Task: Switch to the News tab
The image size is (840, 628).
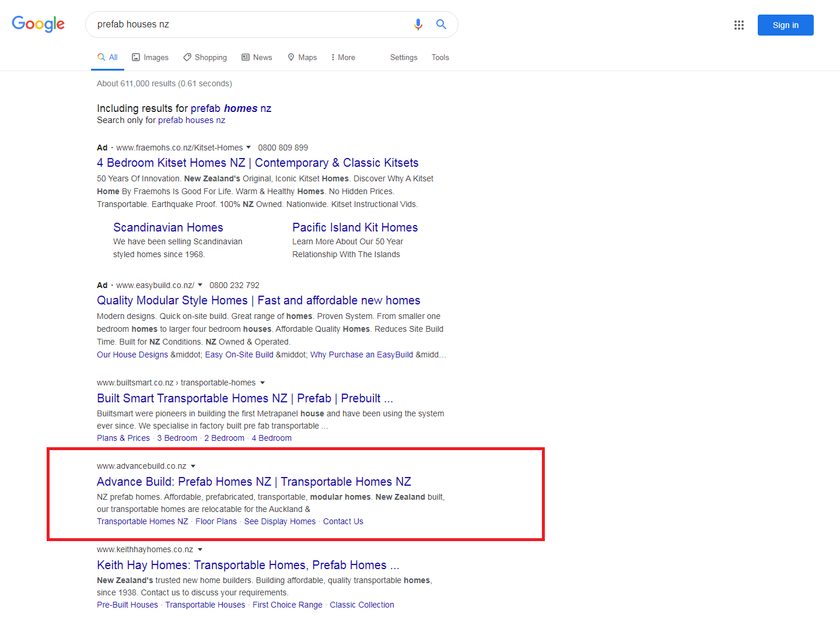Action: (257, 57)
